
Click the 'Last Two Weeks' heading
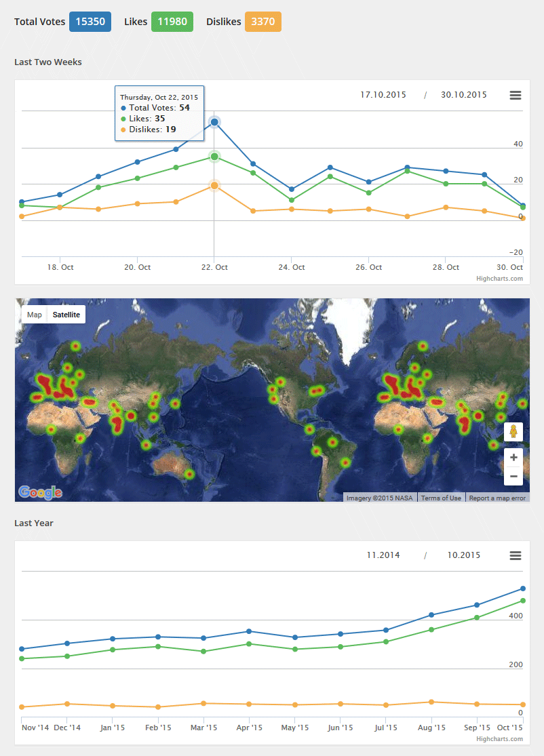(x=47, y=62)
